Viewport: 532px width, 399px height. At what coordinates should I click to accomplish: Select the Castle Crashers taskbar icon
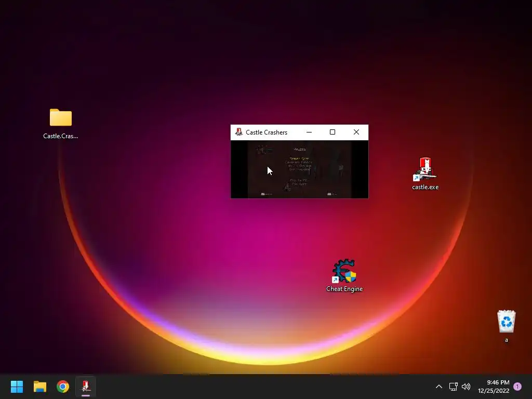pyautogui.click(x=86, y=387)
